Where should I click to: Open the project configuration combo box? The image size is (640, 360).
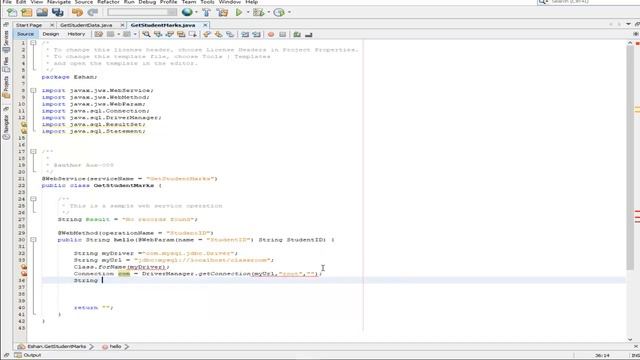(x=142, y=13)
